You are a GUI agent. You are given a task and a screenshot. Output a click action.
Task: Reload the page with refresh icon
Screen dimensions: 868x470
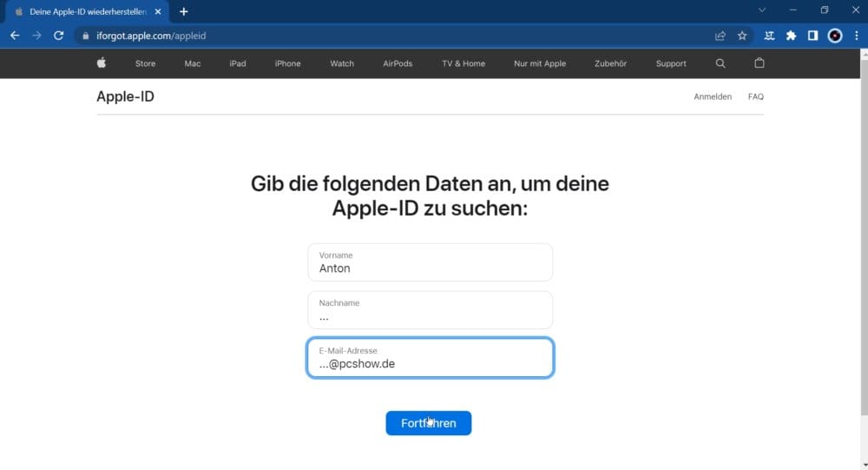click(59, 36)
